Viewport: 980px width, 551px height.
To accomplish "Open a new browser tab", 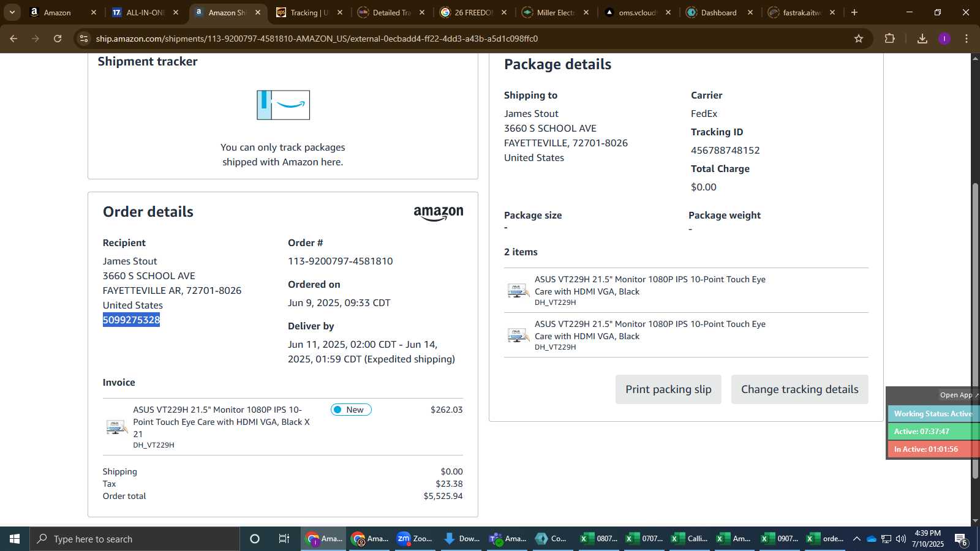I will [854, 12].
